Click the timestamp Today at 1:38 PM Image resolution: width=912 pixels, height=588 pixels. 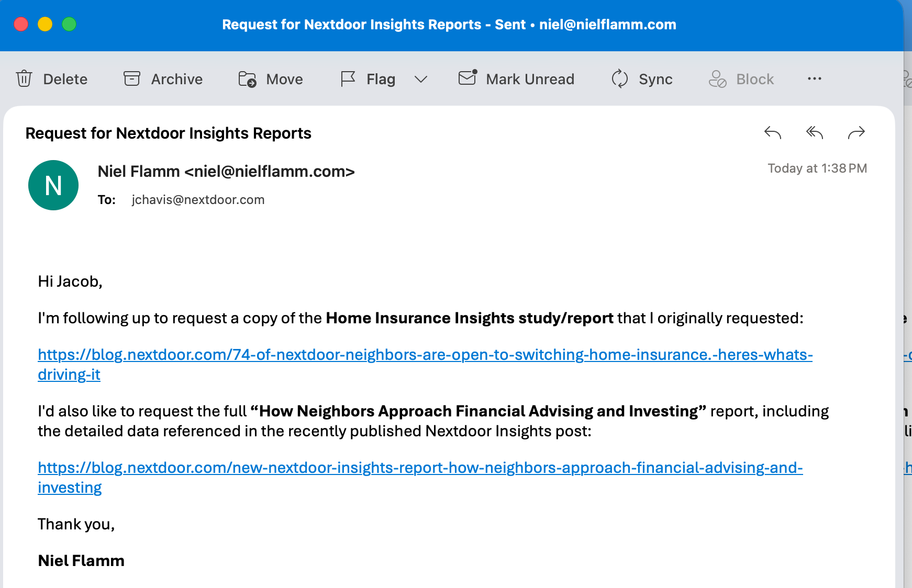(x=817, y=168)
